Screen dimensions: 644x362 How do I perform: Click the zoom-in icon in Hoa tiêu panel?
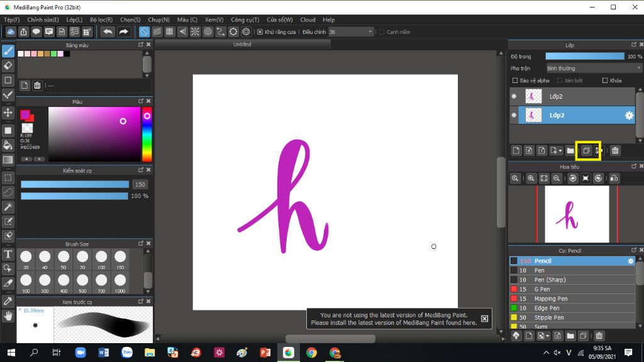pyautogui.click(x=530, y=178)
